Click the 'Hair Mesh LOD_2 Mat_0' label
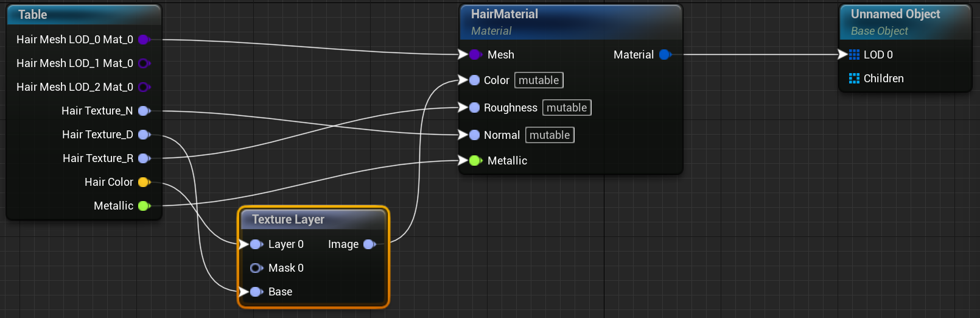Image resolution: width=980 pixels, height=318 pixels. 75,87
